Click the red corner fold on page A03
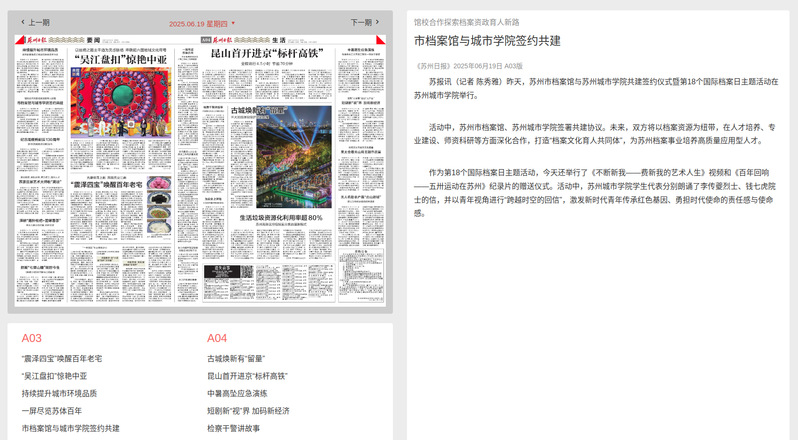The width and height of the screenshot is (798, 440). tap(13, 38)
